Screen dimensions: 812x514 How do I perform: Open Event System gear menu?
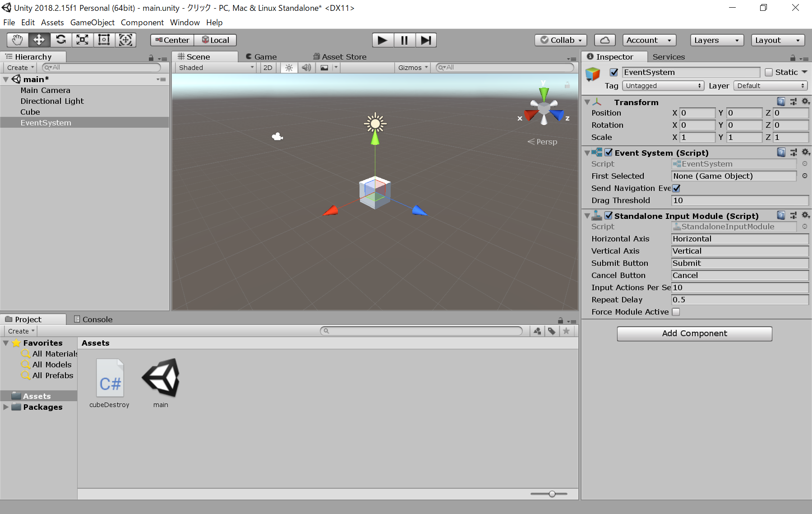tap(806, 152)
